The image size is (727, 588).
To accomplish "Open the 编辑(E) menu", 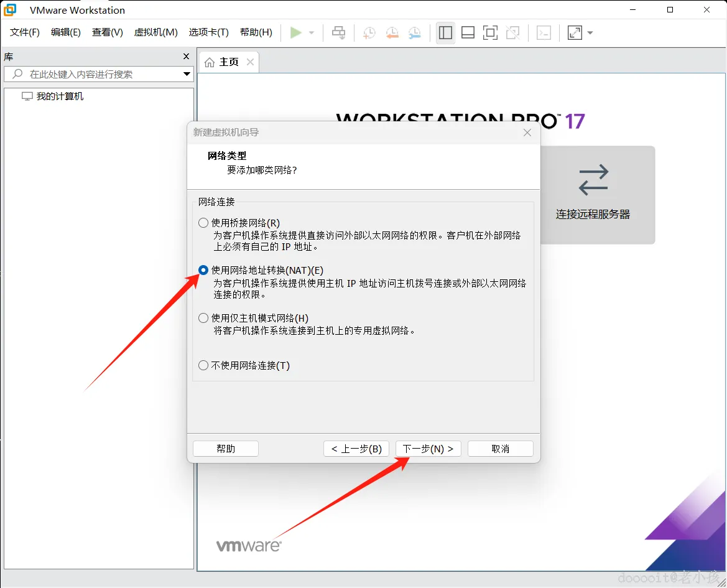I will point(65,32).
